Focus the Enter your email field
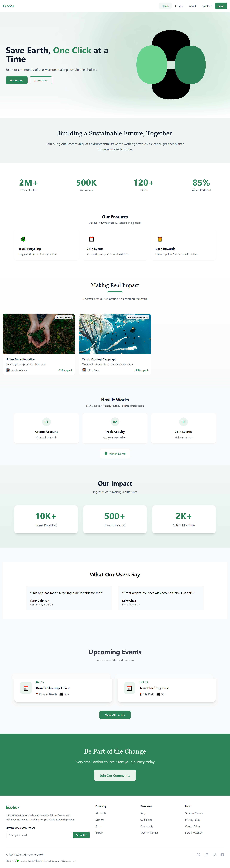 click(x=39, y=835)
